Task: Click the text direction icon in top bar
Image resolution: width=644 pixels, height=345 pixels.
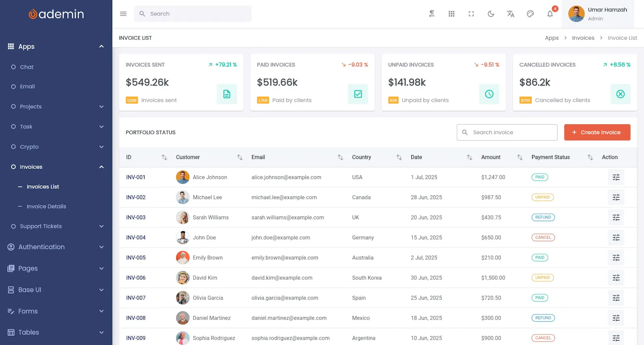Action: 431,14
